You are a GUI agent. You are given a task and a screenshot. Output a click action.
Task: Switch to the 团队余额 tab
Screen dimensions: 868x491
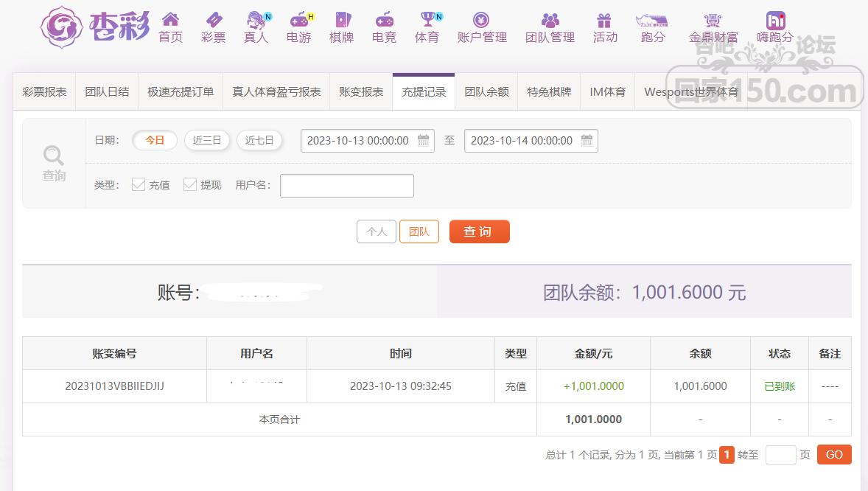point(486,92)
